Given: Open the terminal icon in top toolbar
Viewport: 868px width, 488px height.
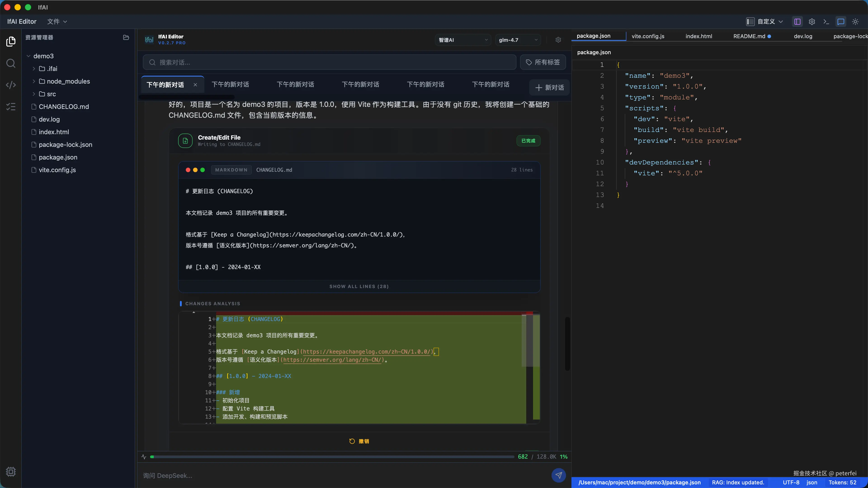Looking at the screenshot, I should [x=826, y=21].
